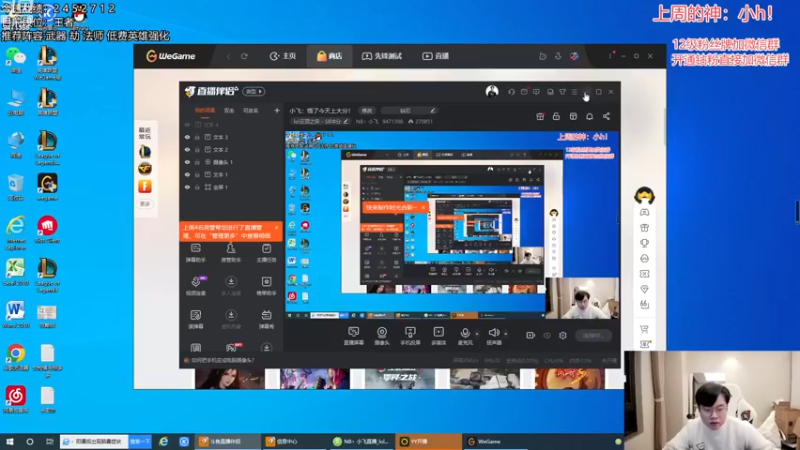Add 直播屏幕 capture source
The width and height of the screenshot is (800, 450).
pyautogui.click(x=354, y=336)
